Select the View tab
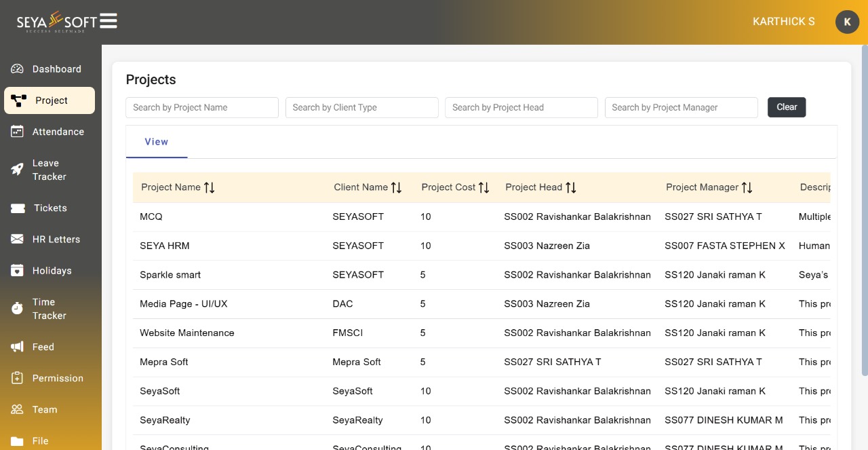 point(157,142)
